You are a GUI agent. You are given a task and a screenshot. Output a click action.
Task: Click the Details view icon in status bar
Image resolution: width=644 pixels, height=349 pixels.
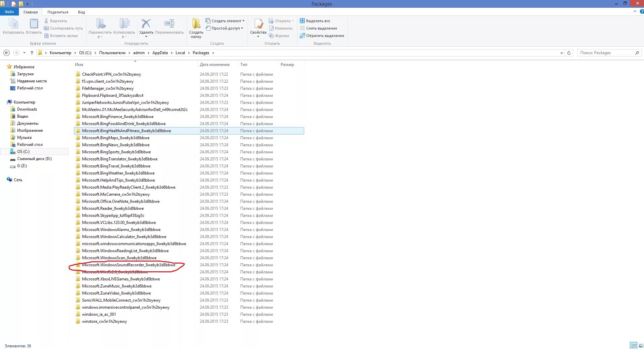point(634,346)
